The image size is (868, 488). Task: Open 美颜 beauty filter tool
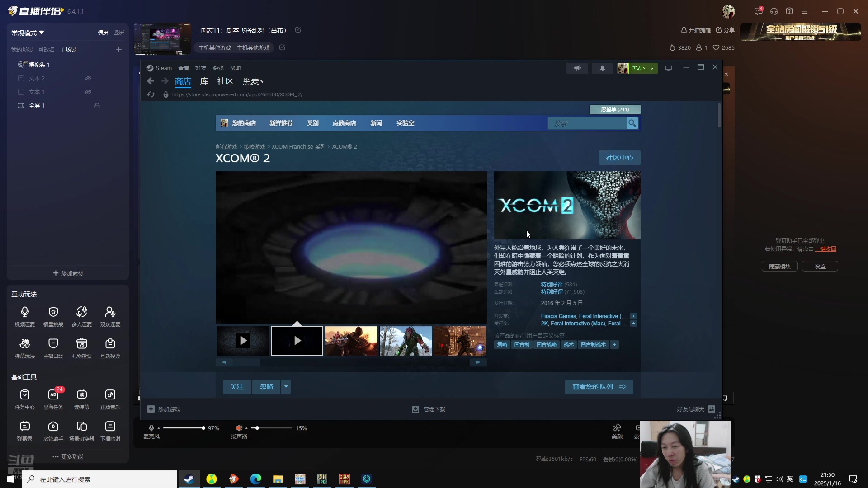(617, 431)
